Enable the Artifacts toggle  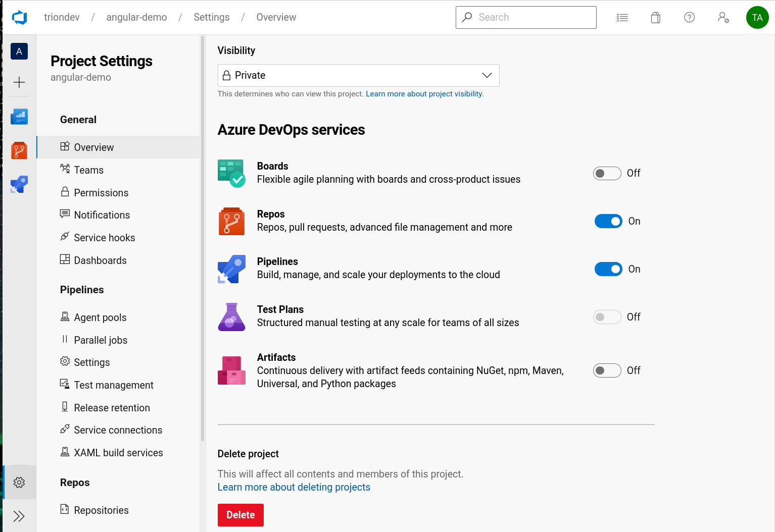(607, 370)
